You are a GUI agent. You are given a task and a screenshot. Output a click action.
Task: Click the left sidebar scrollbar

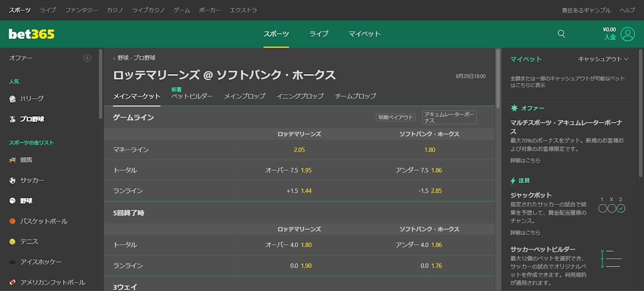click(101, 84)
